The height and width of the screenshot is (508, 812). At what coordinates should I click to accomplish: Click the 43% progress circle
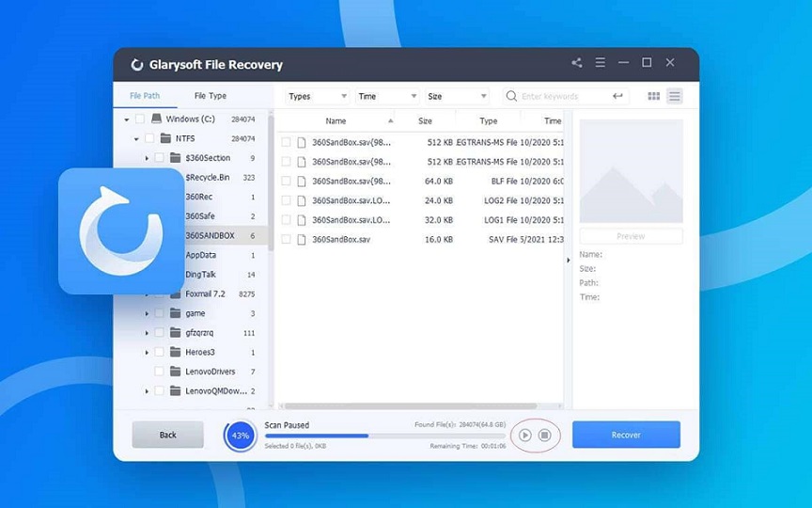pos(241,436)
